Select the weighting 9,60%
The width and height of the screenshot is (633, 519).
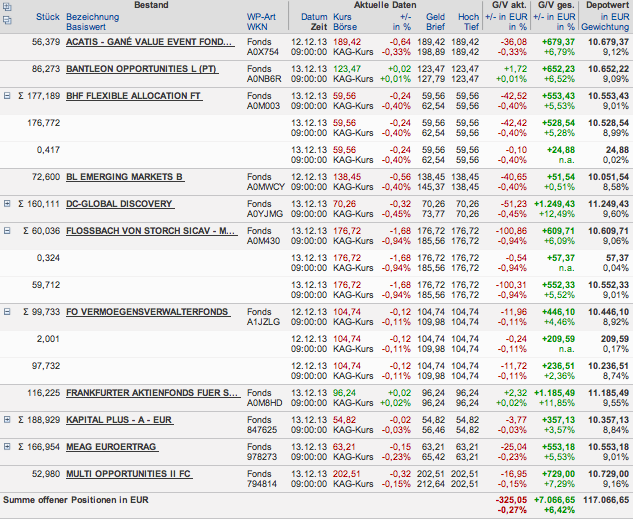(x=616, y=214)
